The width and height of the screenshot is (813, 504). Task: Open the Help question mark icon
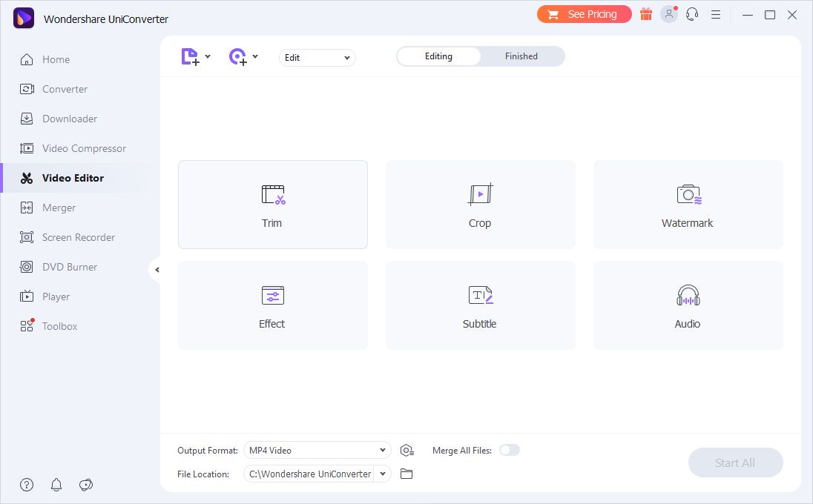point(27,485)
